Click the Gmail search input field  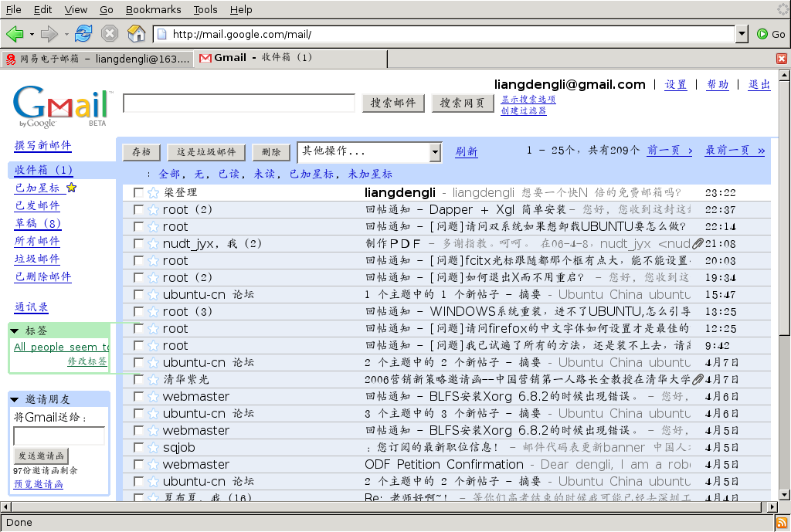tap(239, 103)
